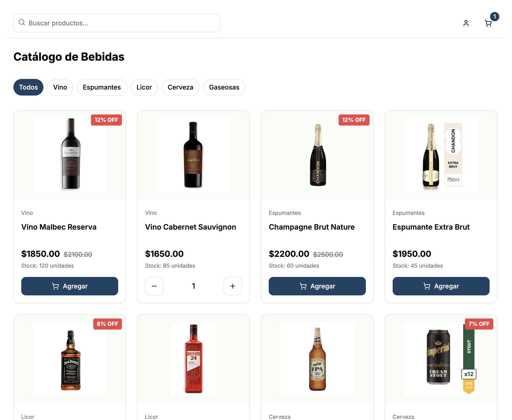Click the Catálogo de Bebidas heading
This screenshot has height=420, width=512.
[x=69, y=57]
